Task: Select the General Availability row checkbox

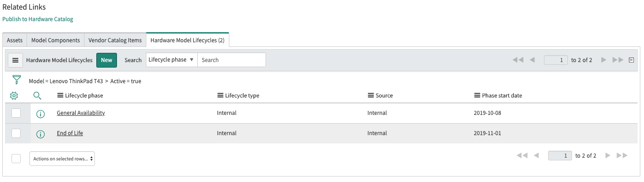Action: point(16,113)
